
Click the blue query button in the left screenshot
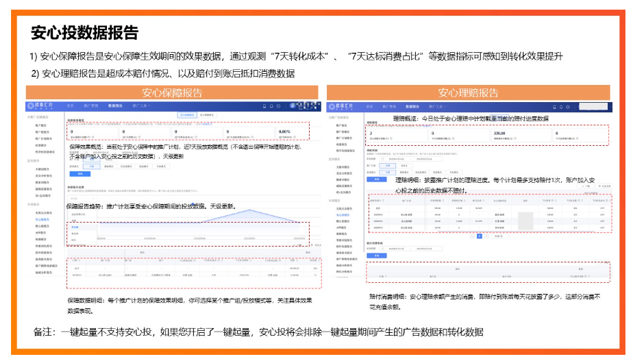(80, 174)
